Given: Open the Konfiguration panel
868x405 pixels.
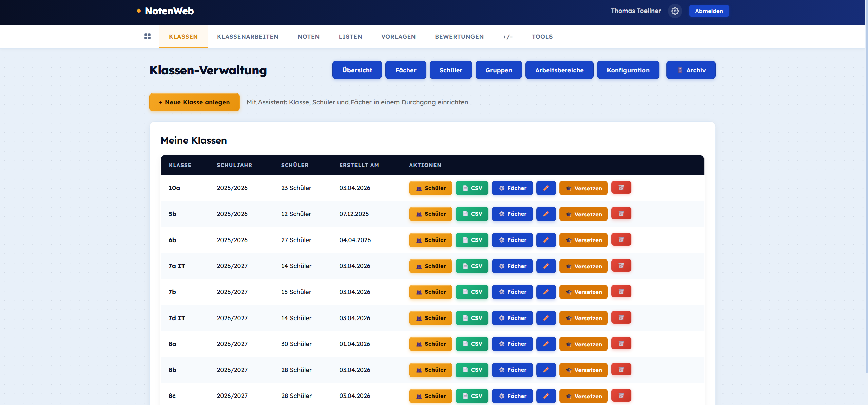Looking at the screenshot, I should click(628, 70).
